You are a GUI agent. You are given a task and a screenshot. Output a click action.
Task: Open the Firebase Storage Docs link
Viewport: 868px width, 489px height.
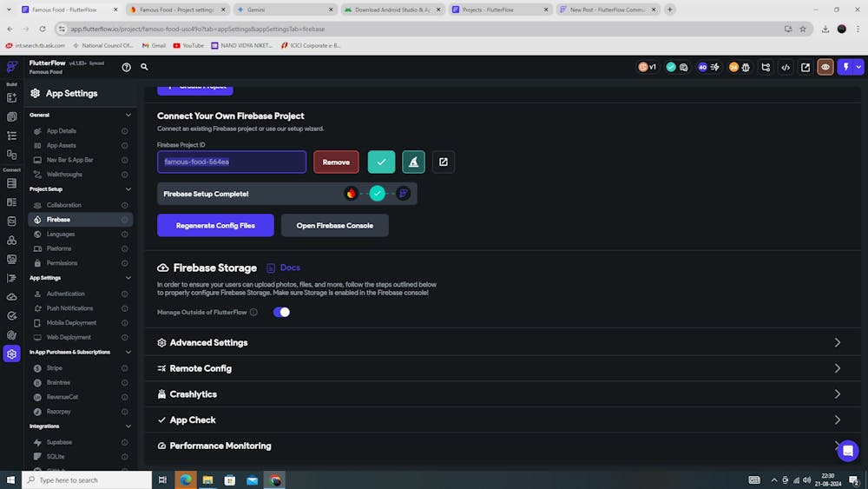click(x=284, y=268)
